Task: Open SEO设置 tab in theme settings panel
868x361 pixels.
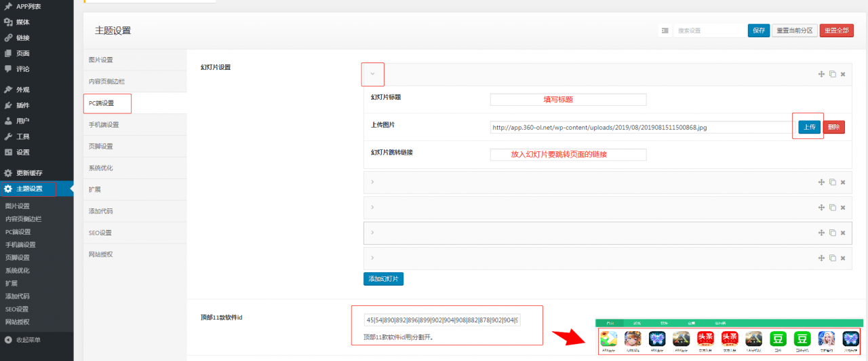Action: tap(135, 233)
